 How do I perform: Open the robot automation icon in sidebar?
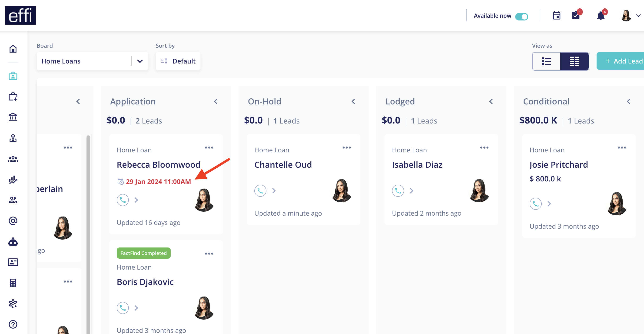[13, 242]
